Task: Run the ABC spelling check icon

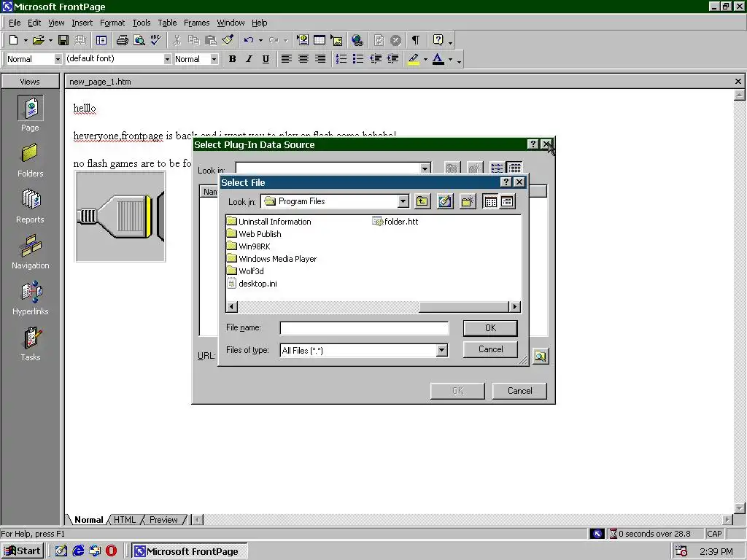Action: 156,41
